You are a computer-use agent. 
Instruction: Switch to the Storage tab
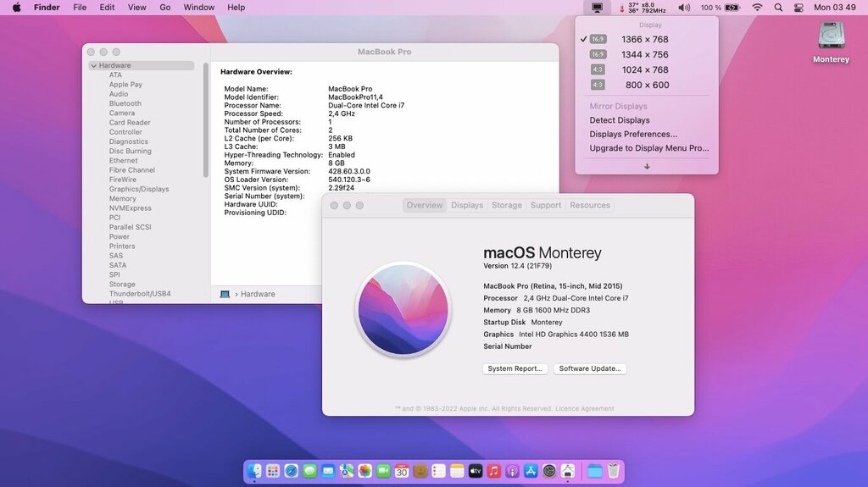tap(507, 205)
